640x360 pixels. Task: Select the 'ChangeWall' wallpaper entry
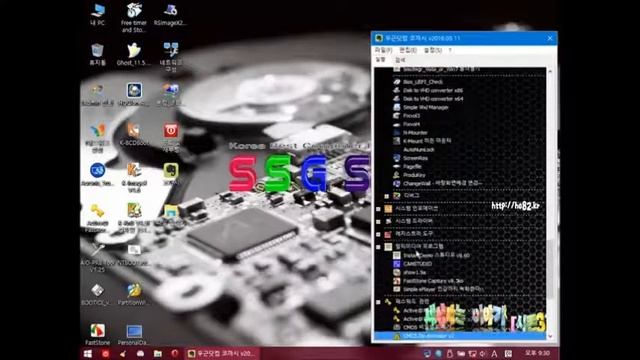(x=442, y=184)
